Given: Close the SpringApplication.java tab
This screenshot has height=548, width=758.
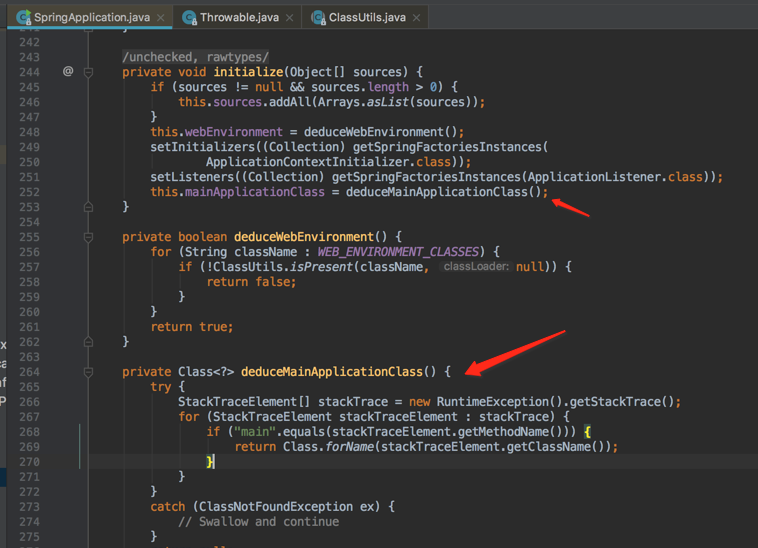Looking at the screenshot, I should pos(161,18).
